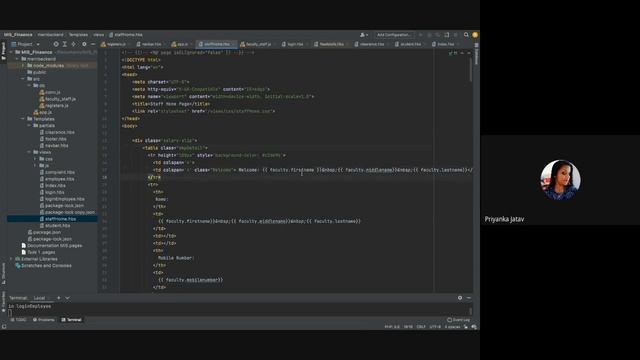
Task: Expand the node_modules folder
Action: pos(23,66)
